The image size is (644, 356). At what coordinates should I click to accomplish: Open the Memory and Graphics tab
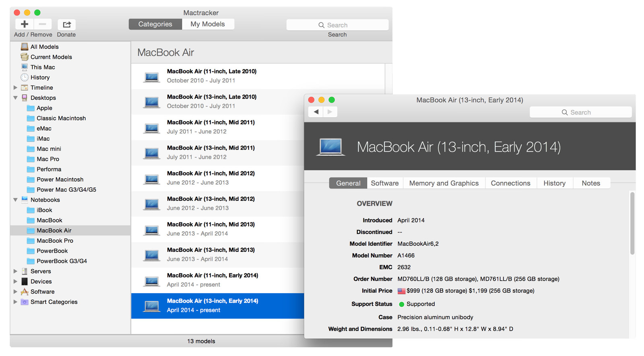click(444, 183)
